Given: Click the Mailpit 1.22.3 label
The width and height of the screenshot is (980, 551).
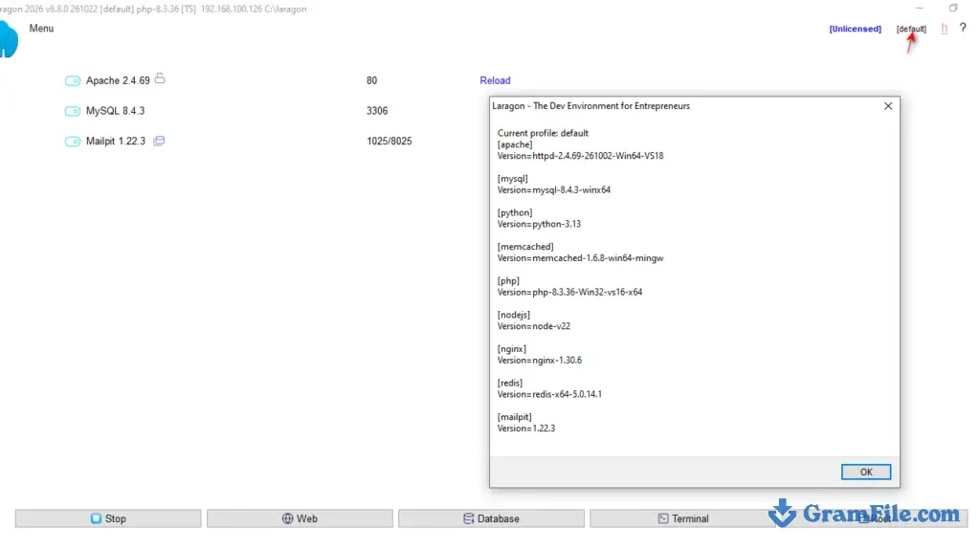Looking at the screenshot, I should click(x=116, y=142).
